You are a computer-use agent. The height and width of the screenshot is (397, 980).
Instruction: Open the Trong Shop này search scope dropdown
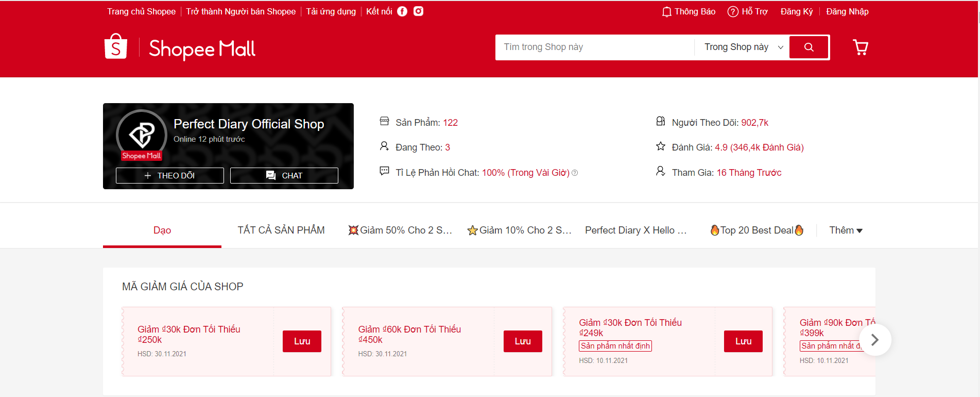[x=744, y=47]
